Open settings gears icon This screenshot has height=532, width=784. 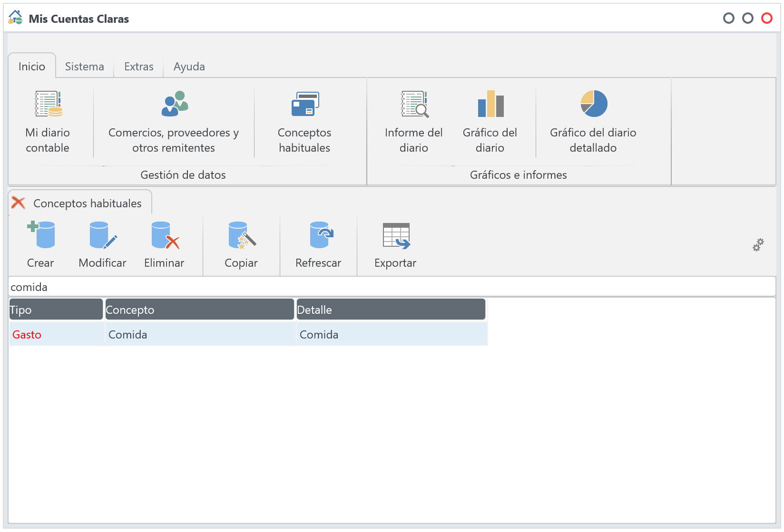758,245
